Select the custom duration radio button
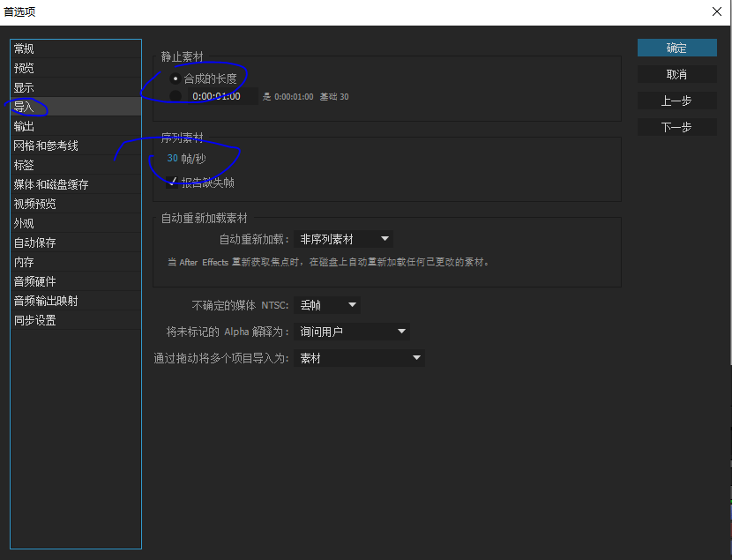 pyautogui.click(x=176, y=96)
